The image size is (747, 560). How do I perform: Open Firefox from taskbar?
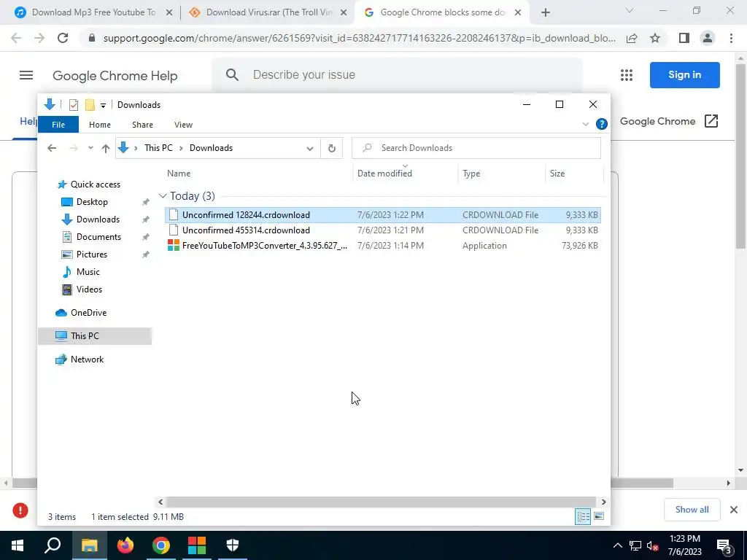click(125, 545)
